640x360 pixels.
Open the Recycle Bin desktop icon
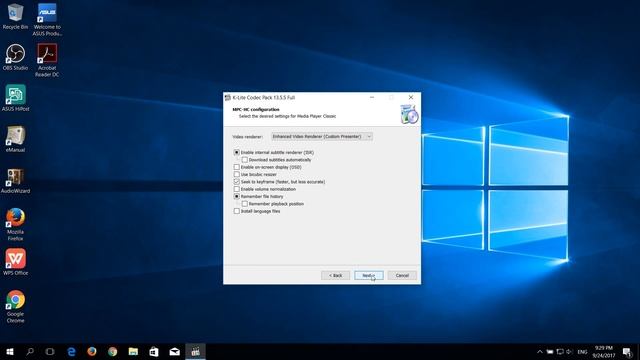point(15,16)
